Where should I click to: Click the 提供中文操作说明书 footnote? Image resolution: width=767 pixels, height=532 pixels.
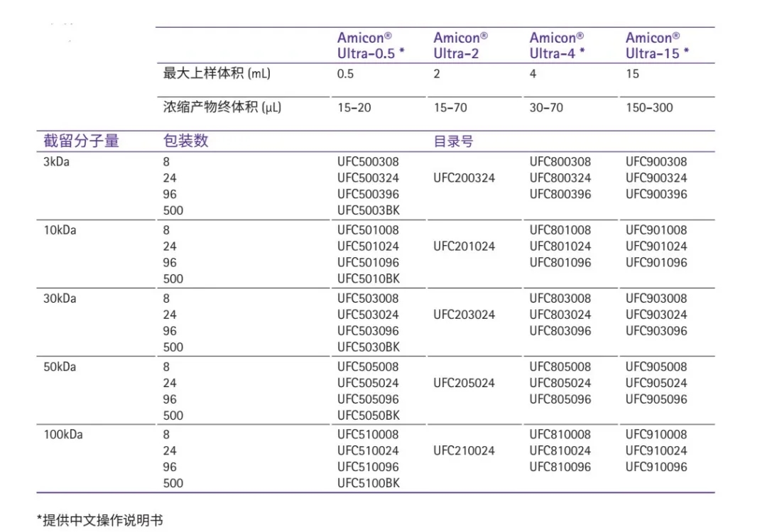pos(100,521)
